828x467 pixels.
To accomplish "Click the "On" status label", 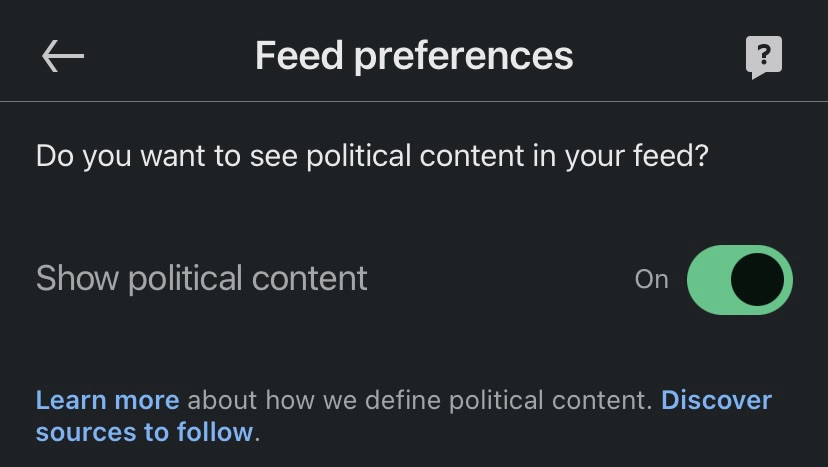I will tap(651, 280).
